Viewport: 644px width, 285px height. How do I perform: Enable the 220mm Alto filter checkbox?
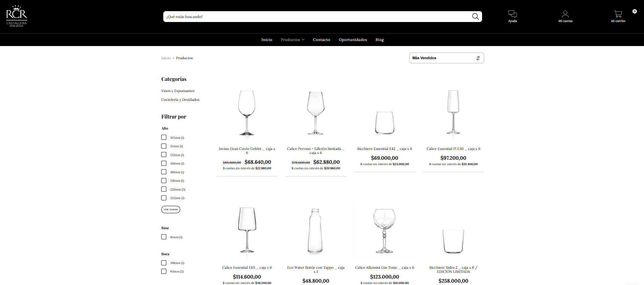tap(164, 189)
